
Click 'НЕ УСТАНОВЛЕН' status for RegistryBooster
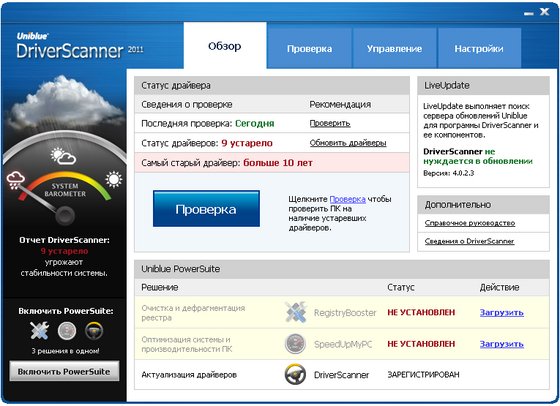pyautogui.click(x=421, y=312)
